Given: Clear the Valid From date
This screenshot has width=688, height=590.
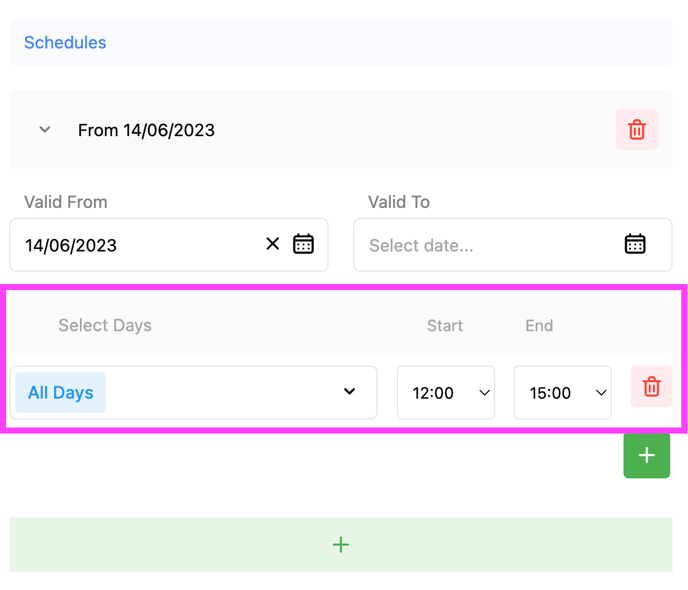Looking at the screenshot, I should [272, 244].
